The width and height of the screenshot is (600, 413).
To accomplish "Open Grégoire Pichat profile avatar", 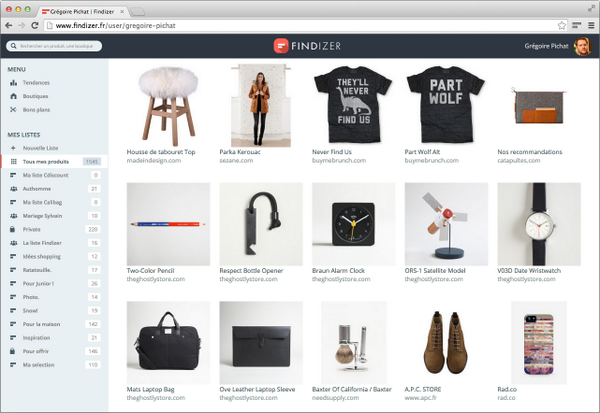I will click(x=582, y=46).
